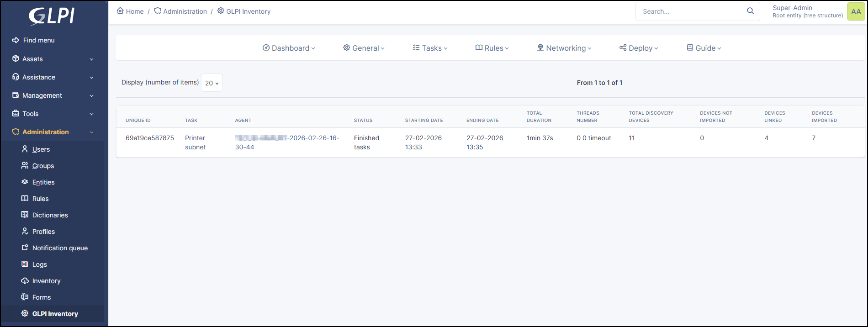
Task: Open the Printer subnet task link
Action: tap(195, 142)
